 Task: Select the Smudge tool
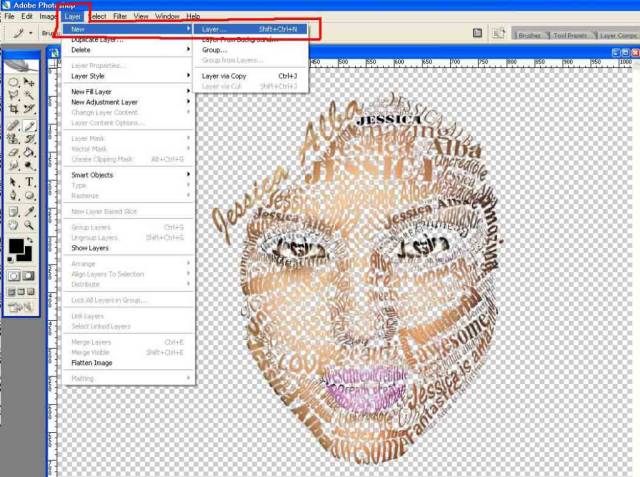tap(14, 166)
